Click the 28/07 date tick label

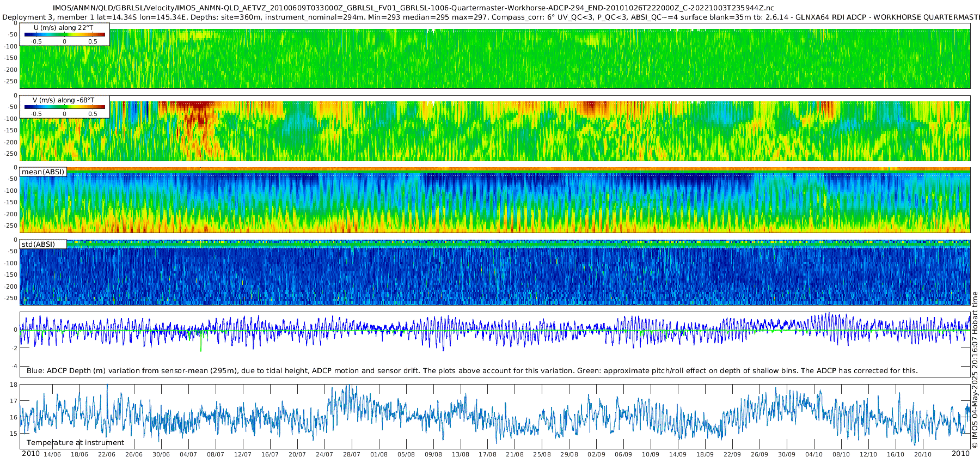click(x=352, y=454)
